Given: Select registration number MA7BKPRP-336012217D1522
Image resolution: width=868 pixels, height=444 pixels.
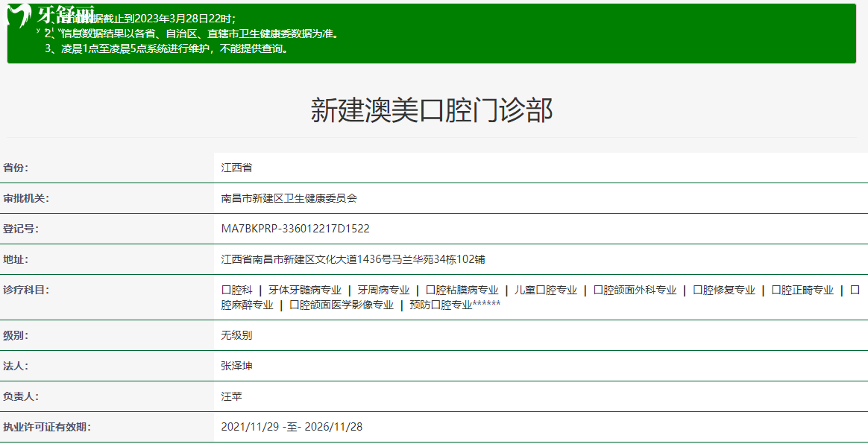Looking at the screenshot, I should point(295,229).
